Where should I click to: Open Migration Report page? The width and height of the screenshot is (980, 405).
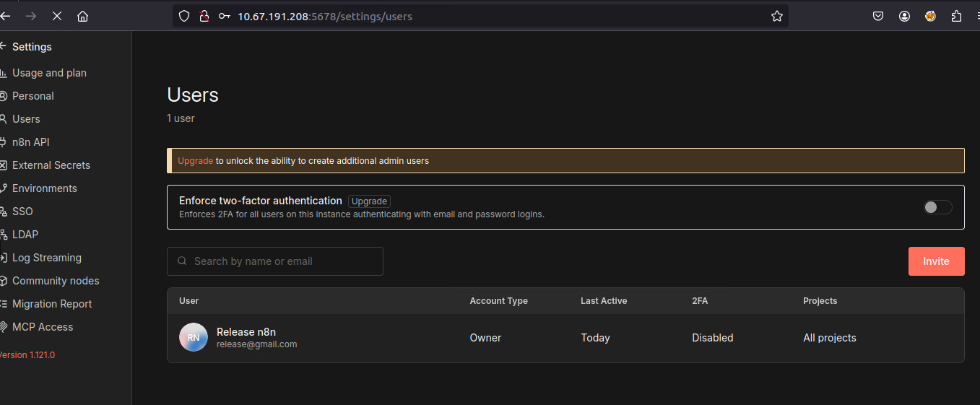tap(52, 304)
